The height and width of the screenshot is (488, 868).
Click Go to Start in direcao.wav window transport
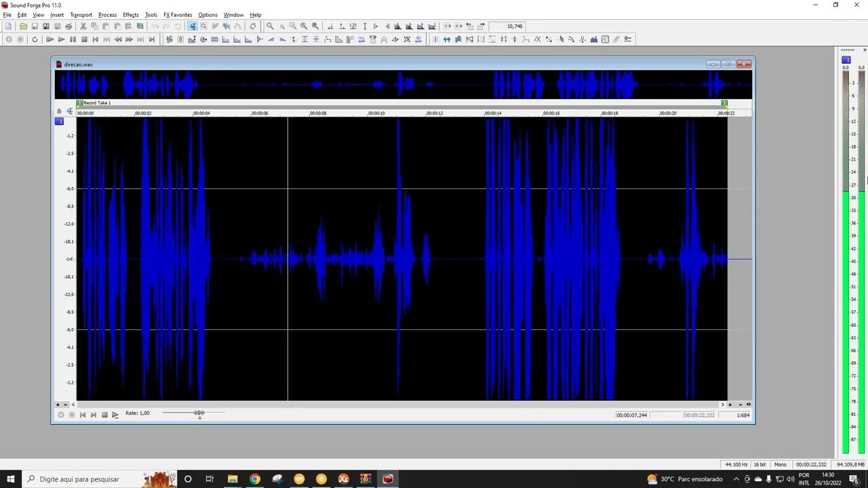[83, 415]
